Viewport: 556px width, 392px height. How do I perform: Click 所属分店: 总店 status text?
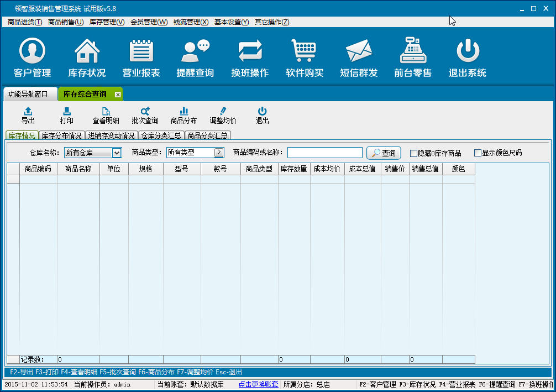tap(307, 385)
